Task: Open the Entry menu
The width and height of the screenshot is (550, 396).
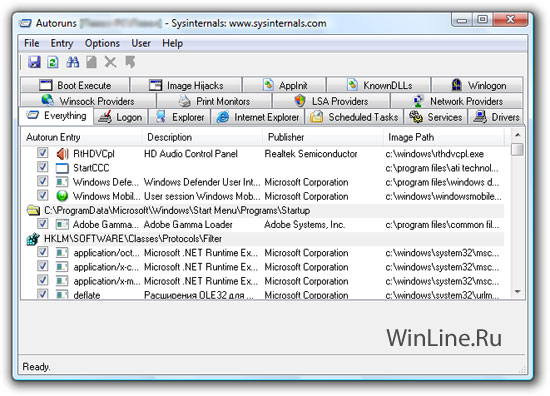Action: 62,43
